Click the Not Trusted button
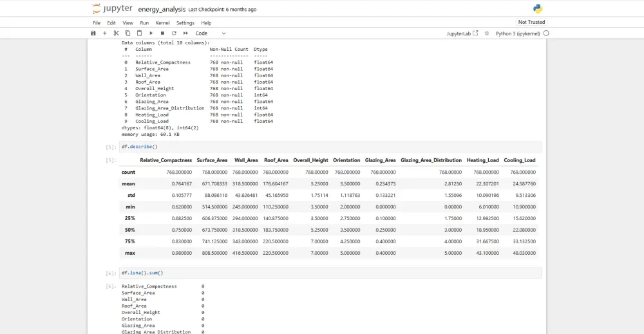The height and width of the screenshot is (334, 644). tap(531, 22)
